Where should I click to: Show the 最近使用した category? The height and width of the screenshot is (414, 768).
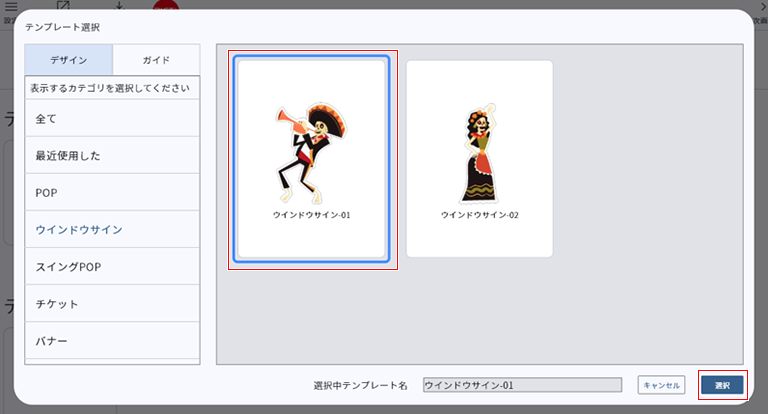click(x=112, y=155)
